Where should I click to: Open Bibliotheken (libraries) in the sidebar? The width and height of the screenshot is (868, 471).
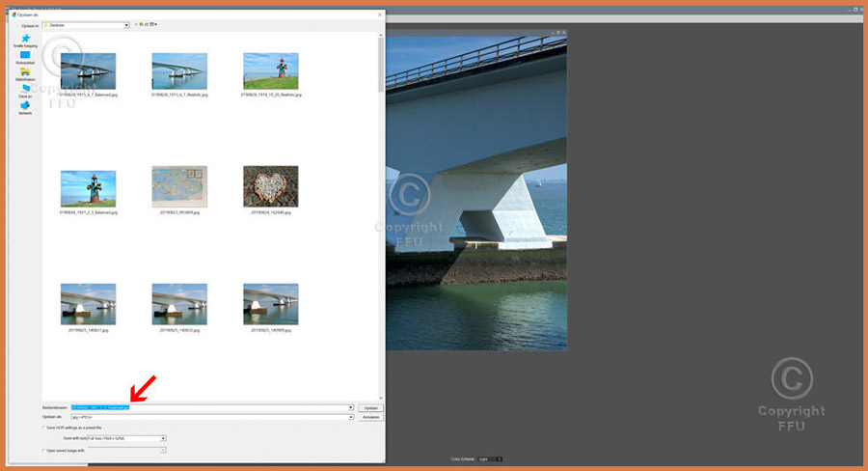(25, 75)
